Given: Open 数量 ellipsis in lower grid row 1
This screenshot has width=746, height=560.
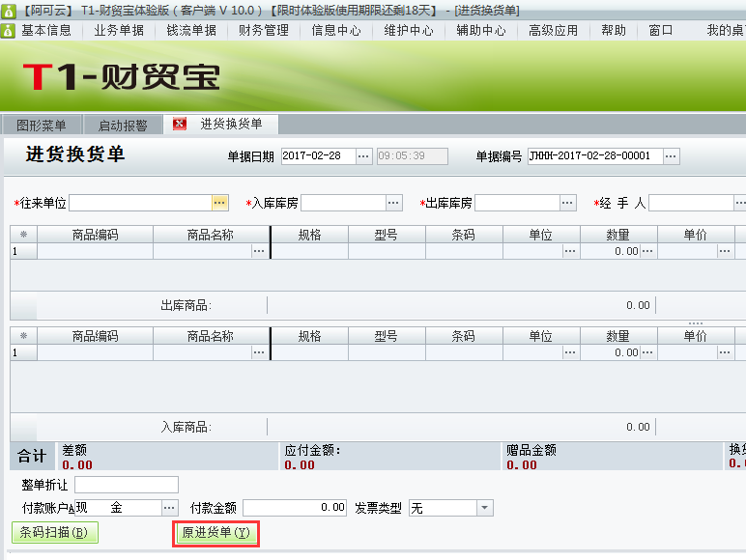Looking at the screenshot, I should [x=647, y=352].
